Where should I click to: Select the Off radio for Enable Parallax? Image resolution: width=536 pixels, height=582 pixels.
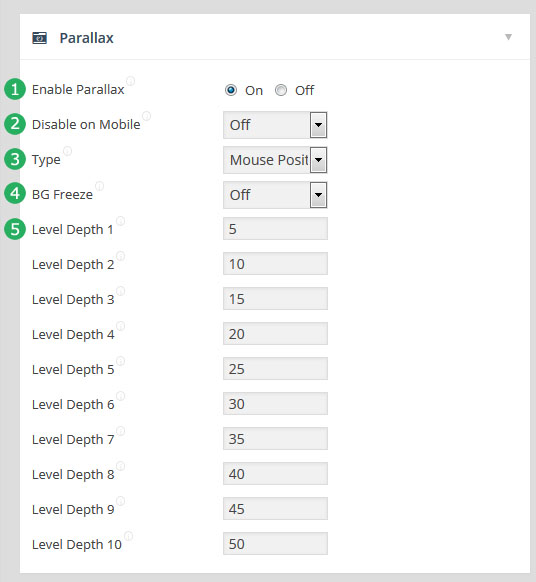tap(281, 90)
